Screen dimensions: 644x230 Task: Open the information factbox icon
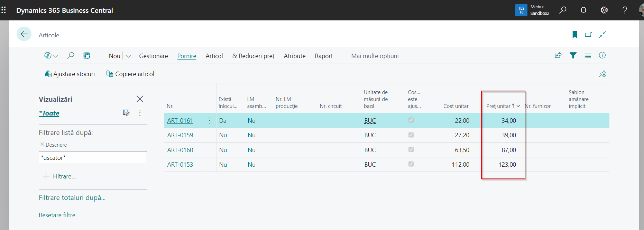(602, 55)
